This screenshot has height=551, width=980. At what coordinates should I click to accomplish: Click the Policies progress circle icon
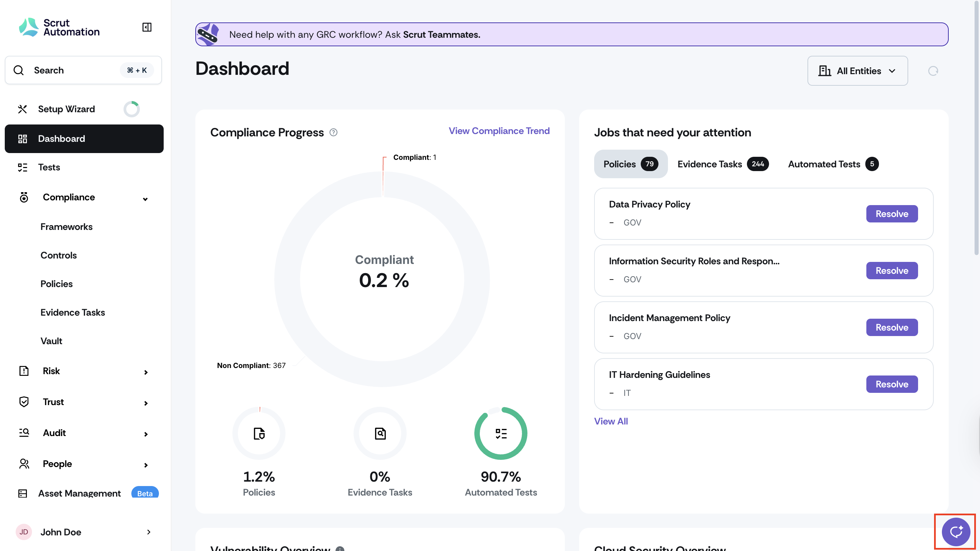click(259, 434)
